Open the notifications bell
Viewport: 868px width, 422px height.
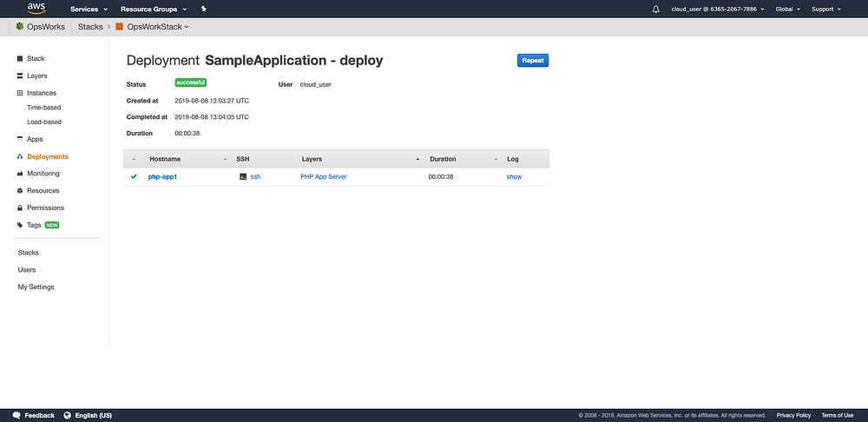click(656, 9)
